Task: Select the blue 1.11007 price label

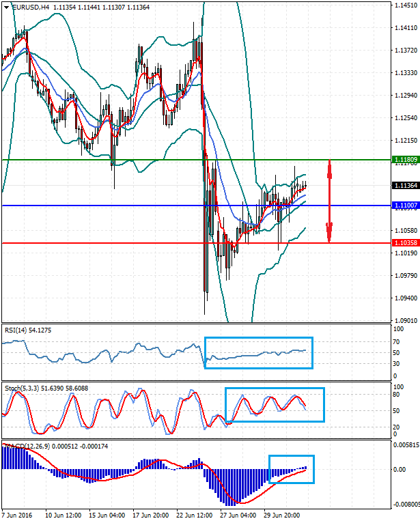Action: 404,206
